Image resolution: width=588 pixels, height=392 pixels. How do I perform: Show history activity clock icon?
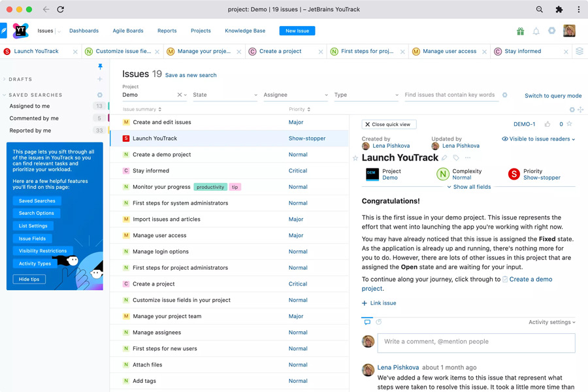(x=379, y=322)
